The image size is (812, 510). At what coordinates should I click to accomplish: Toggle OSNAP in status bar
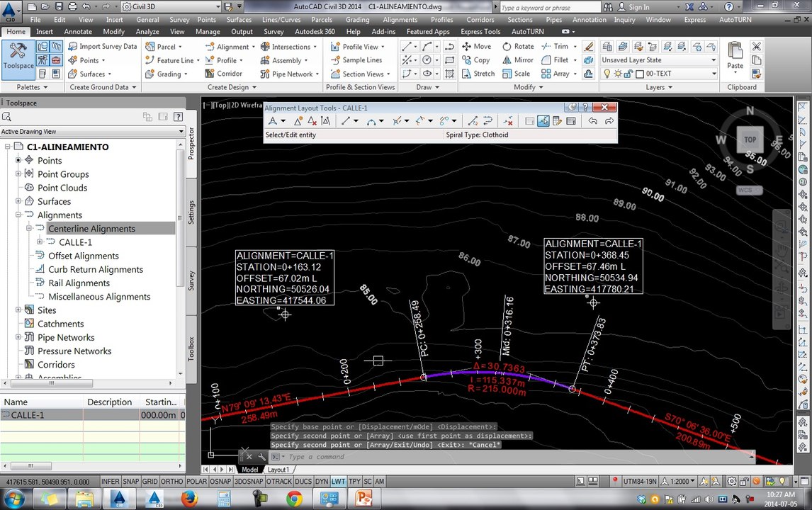click(x=220, y=482)
